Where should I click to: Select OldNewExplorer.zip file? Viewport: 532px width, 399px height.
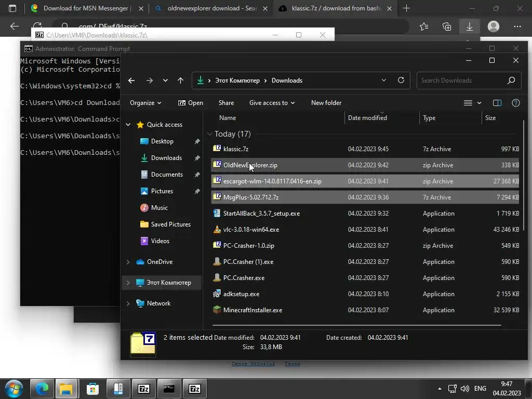(x=365, y=165)
